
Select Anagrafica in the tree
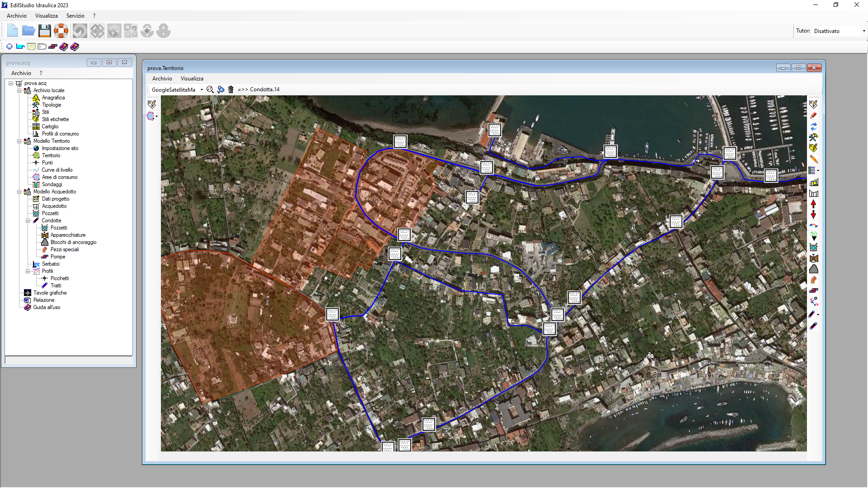pyautogui.click(x=53, y=98)
